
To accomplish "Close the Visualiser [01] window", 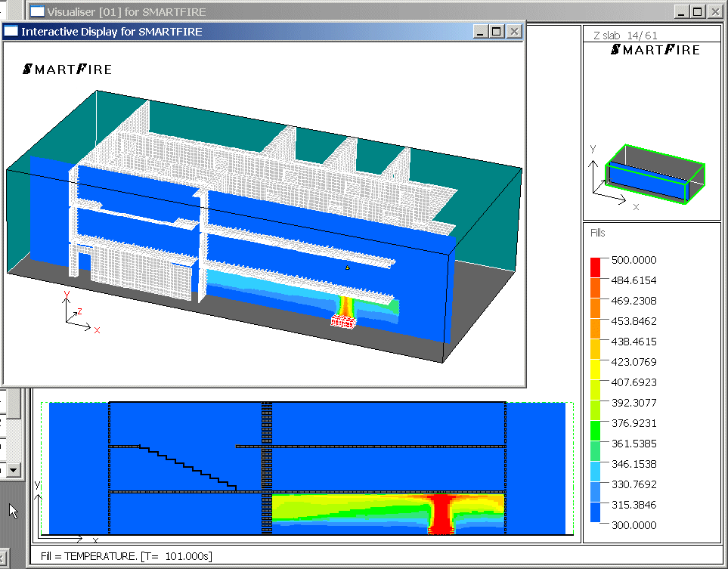I will (715, 11).
